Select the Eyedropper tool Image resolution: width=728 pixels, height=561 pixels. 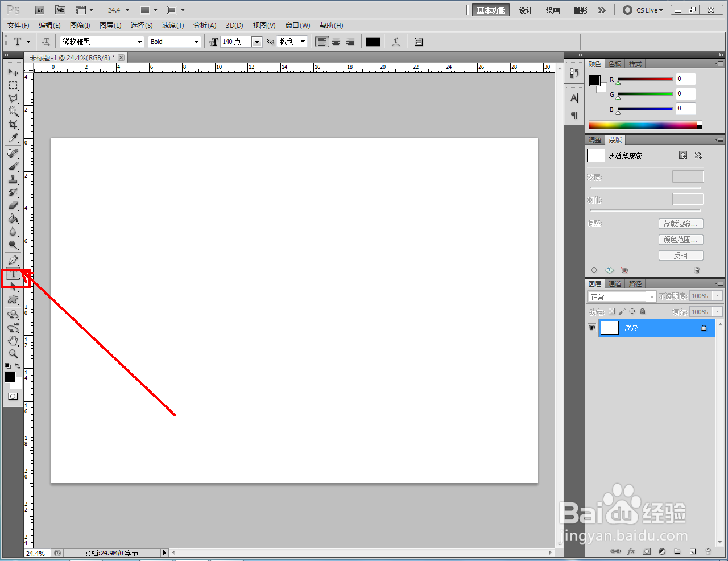[13, 138]
